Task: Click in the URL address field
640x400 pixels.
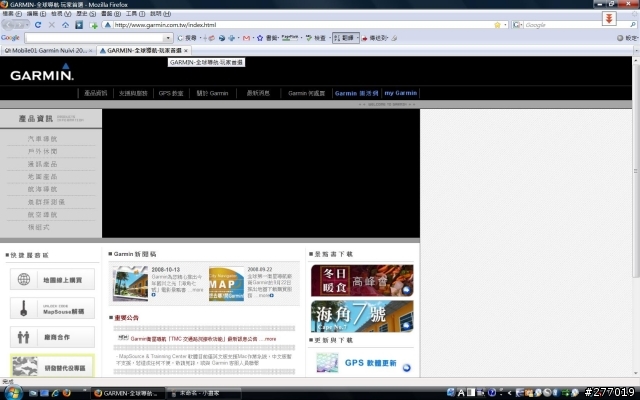Action: coord(302,25)
